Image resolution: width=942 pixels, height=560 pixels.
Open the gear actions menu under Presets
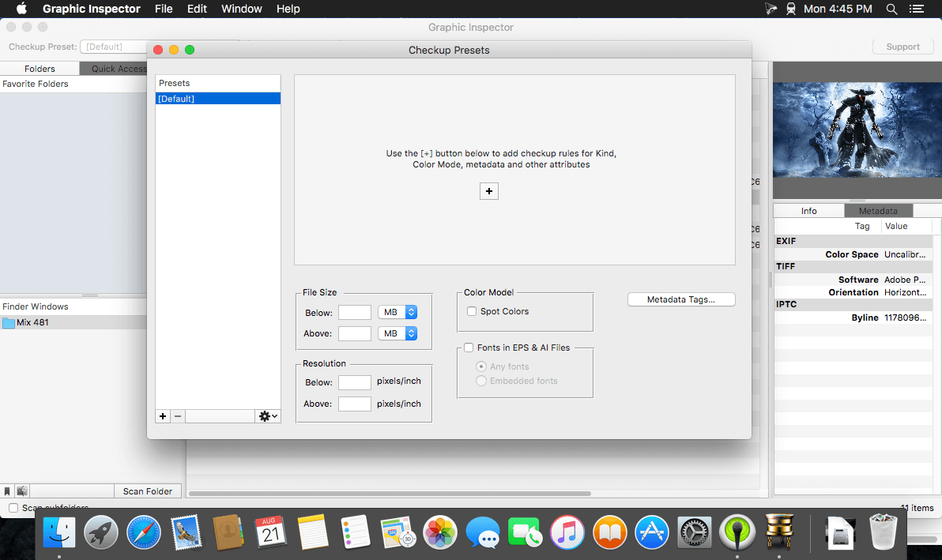269,416
